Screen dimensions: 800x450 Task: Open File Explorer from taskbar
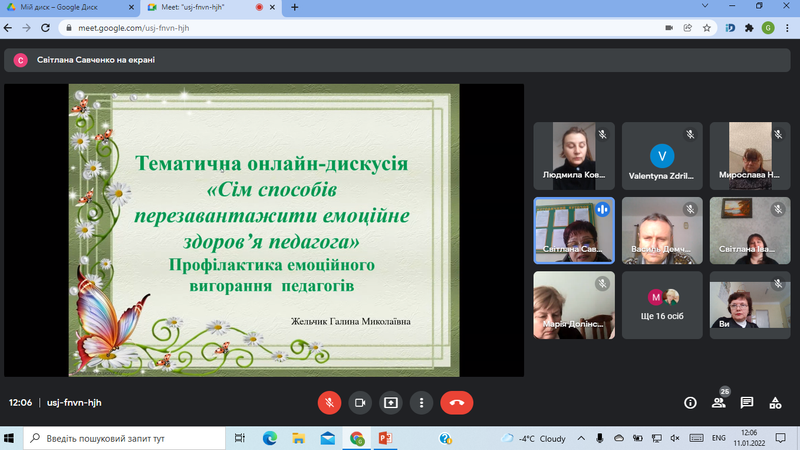point(298,438)
